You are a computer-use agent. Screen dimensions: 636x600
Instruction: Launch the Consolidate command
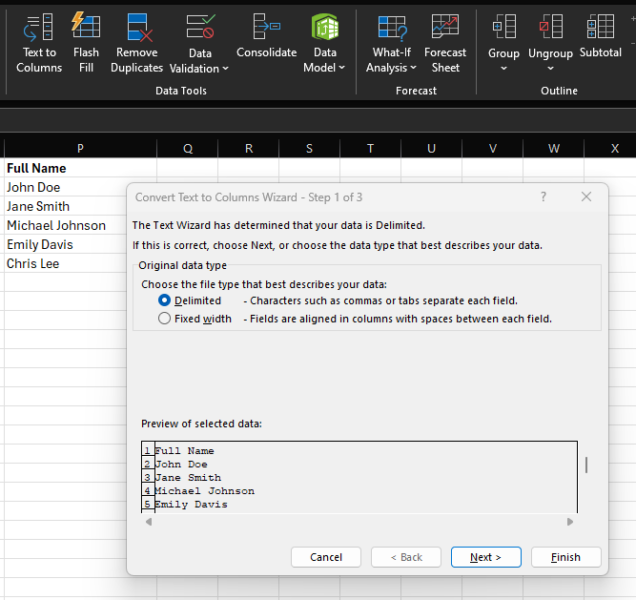tap(266, 37)
